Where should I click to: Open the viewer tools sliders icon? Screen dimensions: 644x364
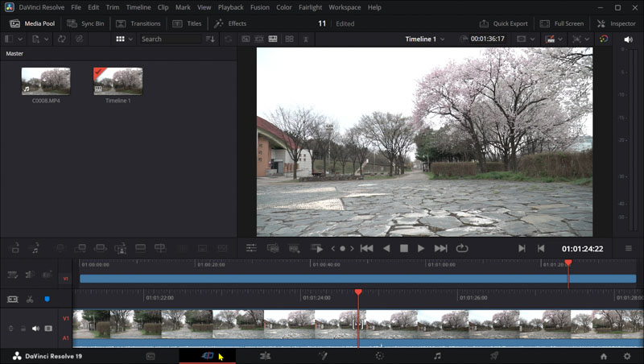251,248
